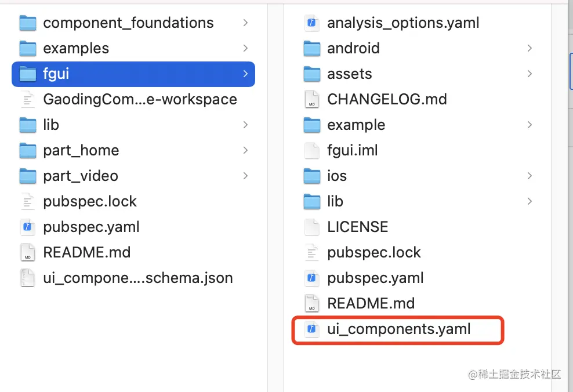Click the android folder icon
Viewport: 573px width, 392px height.
tap(312, 49)
